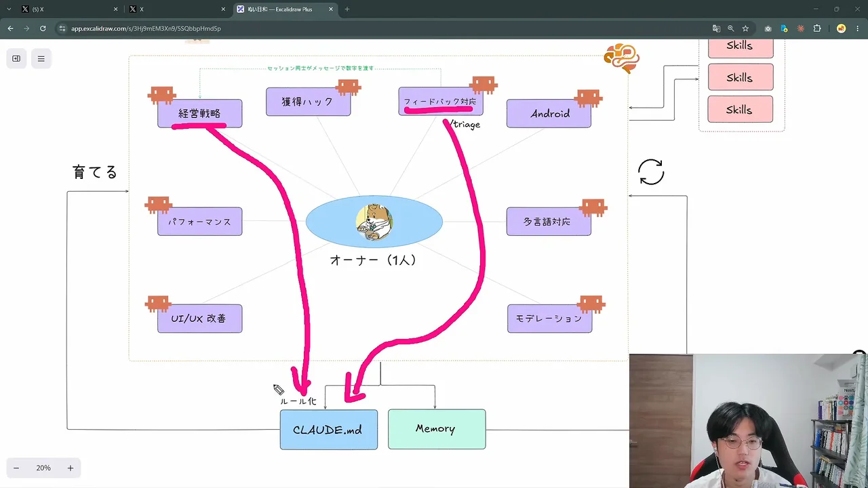Viewport: 868px width, 488px height.
Task: Select the 多言語対応 box
Action: [x=549, y=222]
